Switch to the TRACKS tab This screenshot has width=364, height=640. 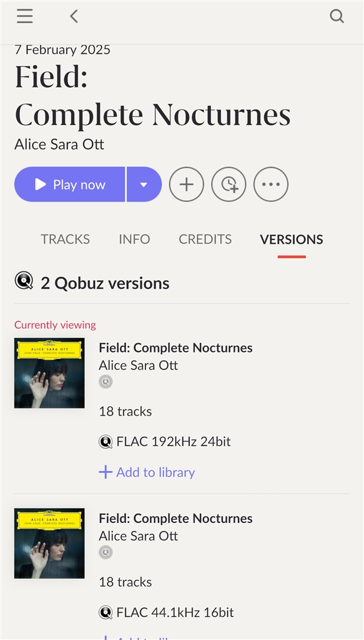pyautogui.click(x=65, y=239)
